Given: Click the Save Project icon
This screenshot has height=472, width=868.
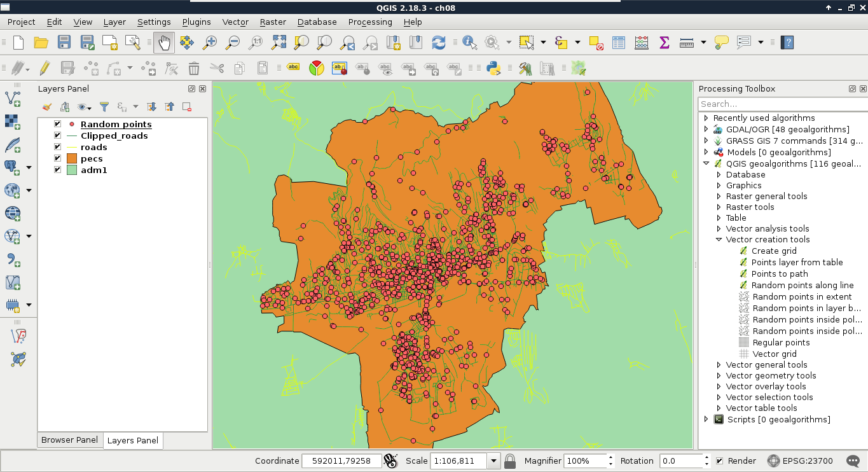Looking at the screenshot, I should pyautogui.click(x=64, y=43).
